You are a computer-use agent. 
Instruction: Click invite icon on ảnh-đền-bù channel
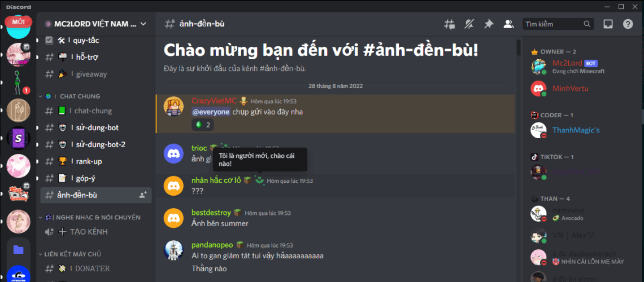tap(143, 196)
